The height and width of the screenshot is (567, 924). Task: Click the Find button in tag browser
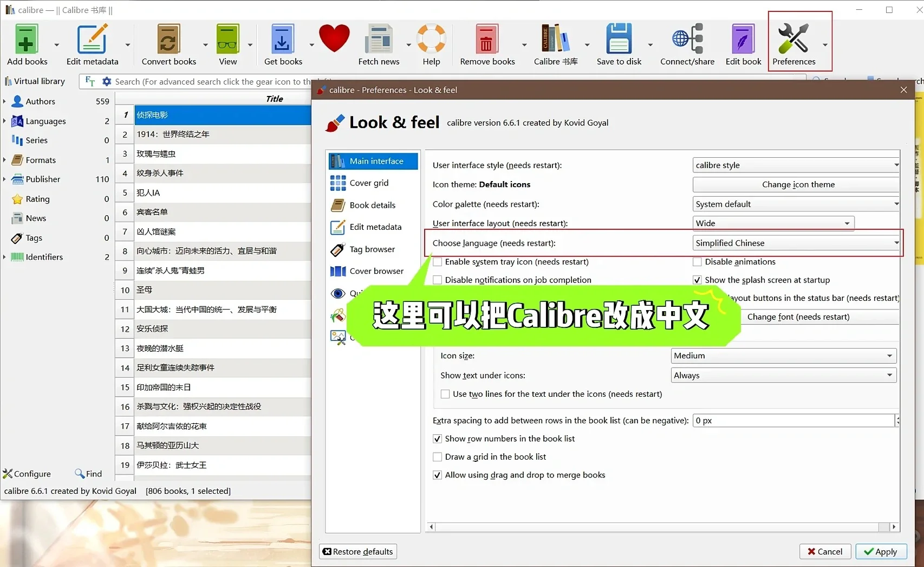89,474
